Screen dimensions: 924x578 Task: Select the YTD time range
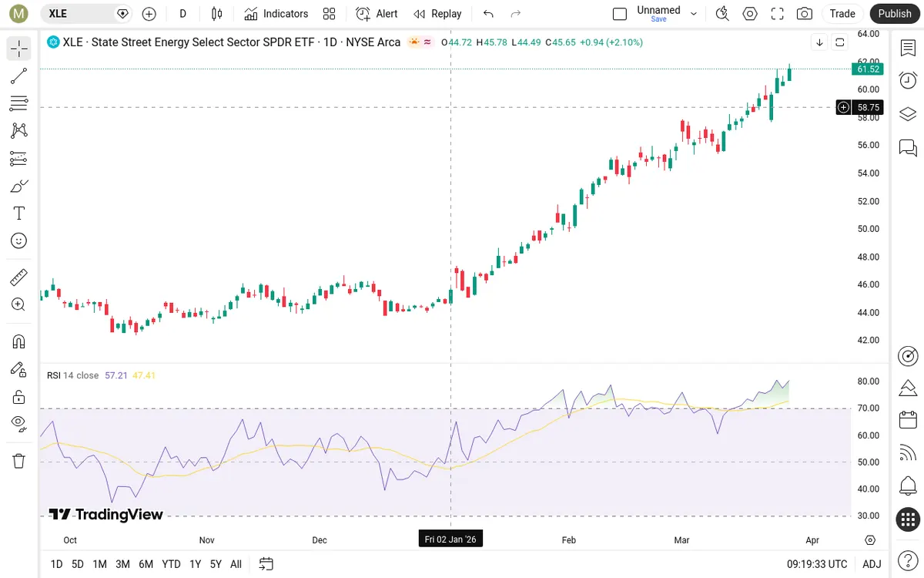coord(171,564)
